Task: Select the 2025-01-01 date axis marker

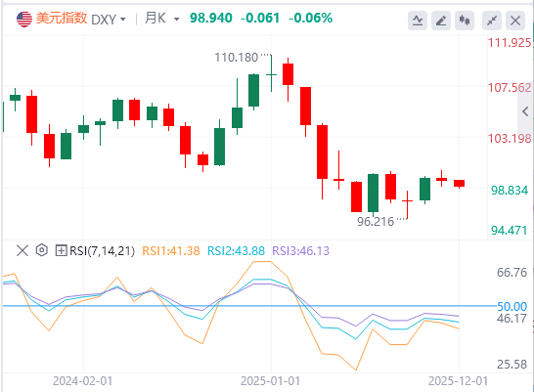Action: click(x=270, y=381)
